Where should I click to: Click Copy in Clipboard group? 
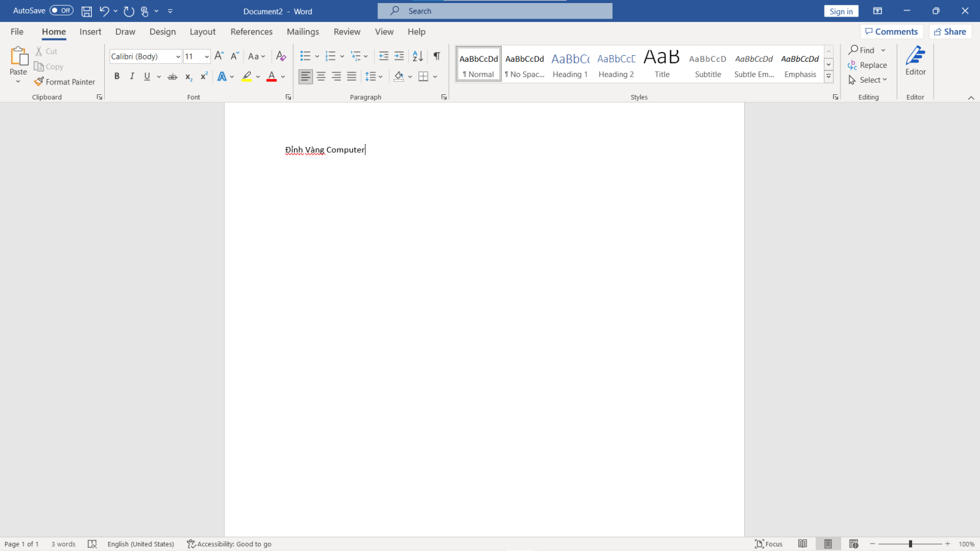coord(49,67)
